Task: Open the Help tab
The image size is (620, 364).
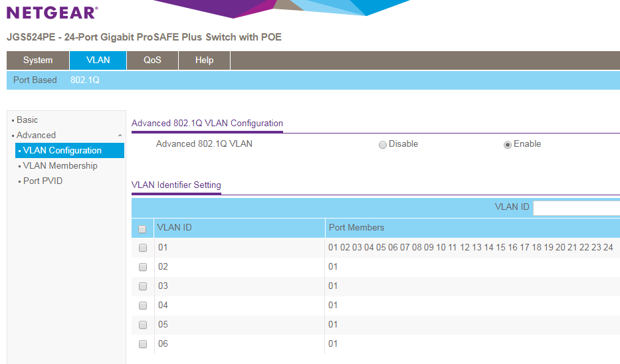Action: coord(205,60)
